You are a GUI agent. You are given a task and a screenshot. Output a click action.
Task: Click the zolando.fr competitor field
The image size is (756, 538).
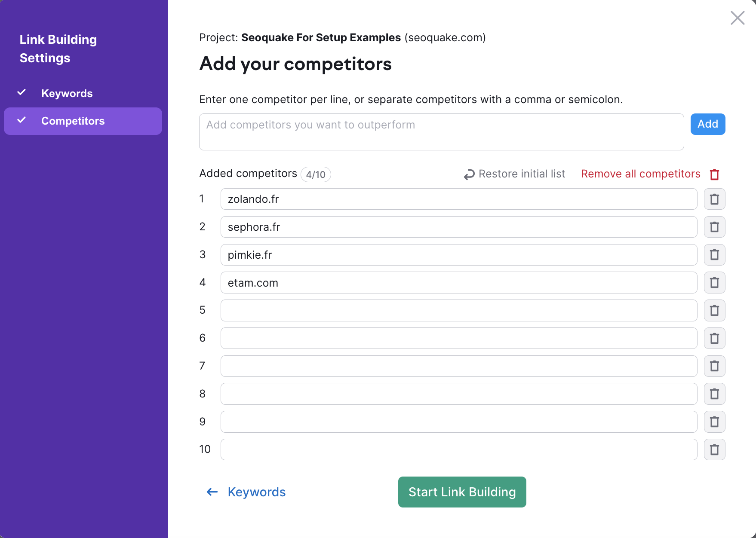[458, 199]
